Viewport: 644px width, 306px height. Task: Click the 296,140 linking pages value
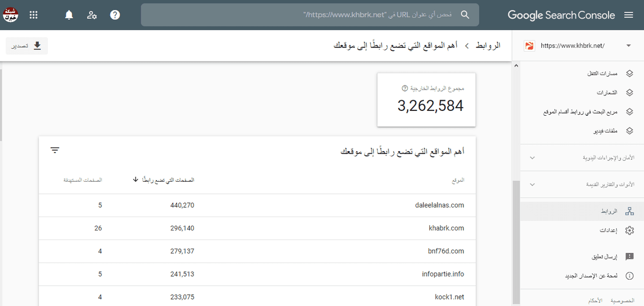point(181,228)
